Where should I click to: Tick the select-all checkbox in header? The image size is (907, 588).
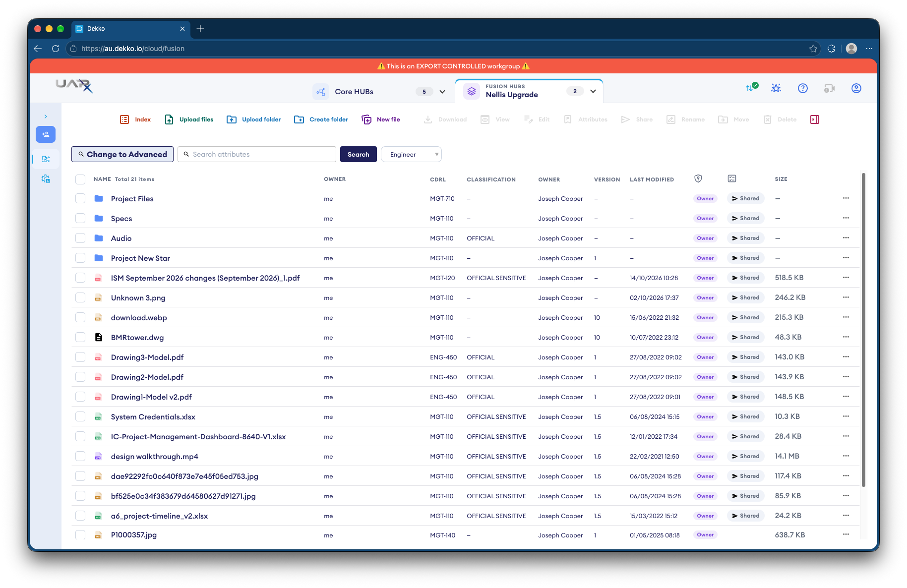point(80,179)
